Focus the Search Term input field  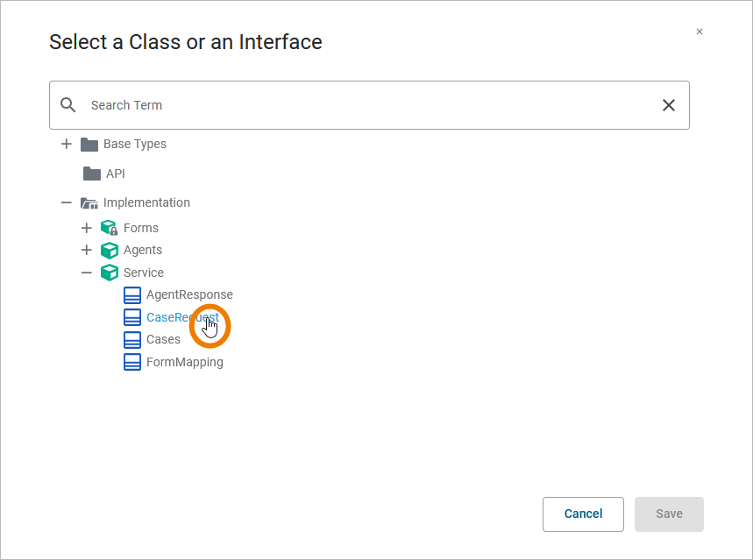click(x=368, y=105)
